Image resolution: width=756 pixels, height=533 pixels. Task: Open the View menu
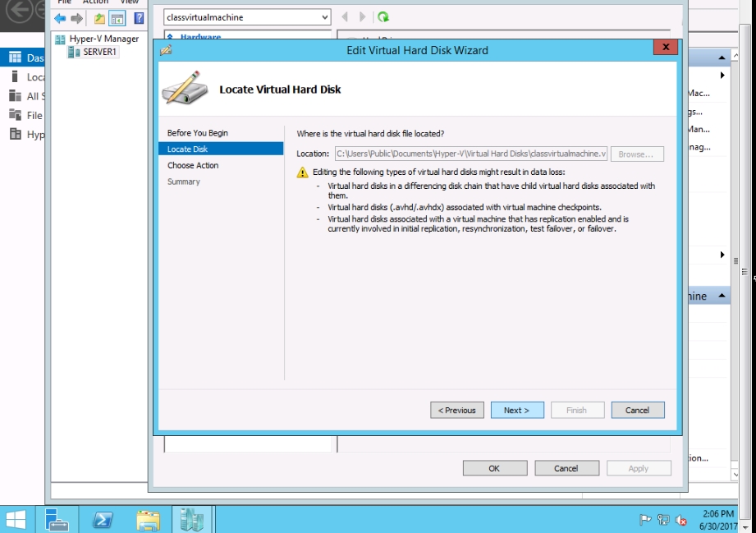pos(129,2)
